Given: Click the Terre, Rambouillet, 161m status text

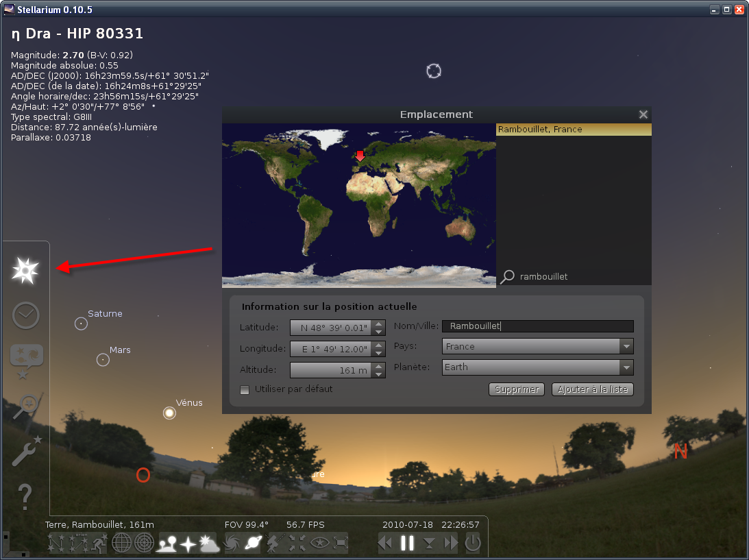Looking at the screenshot, I should pos(99,524).
